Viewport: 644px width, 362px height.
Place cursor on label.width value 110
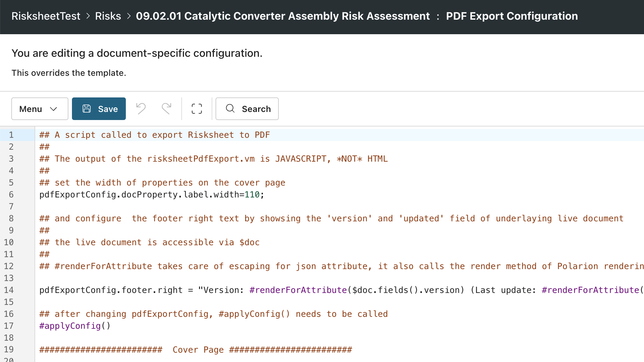(252, 195)
